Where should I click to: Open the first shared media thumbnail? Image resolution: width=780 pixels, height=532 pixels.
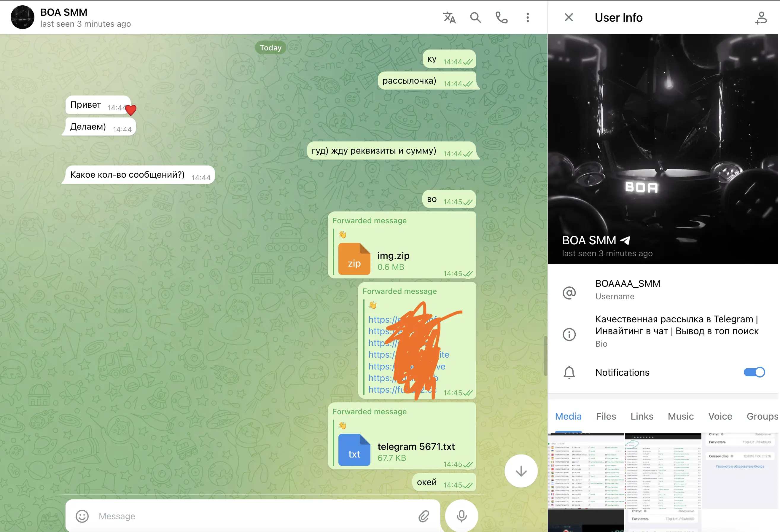tap(586, 471)
